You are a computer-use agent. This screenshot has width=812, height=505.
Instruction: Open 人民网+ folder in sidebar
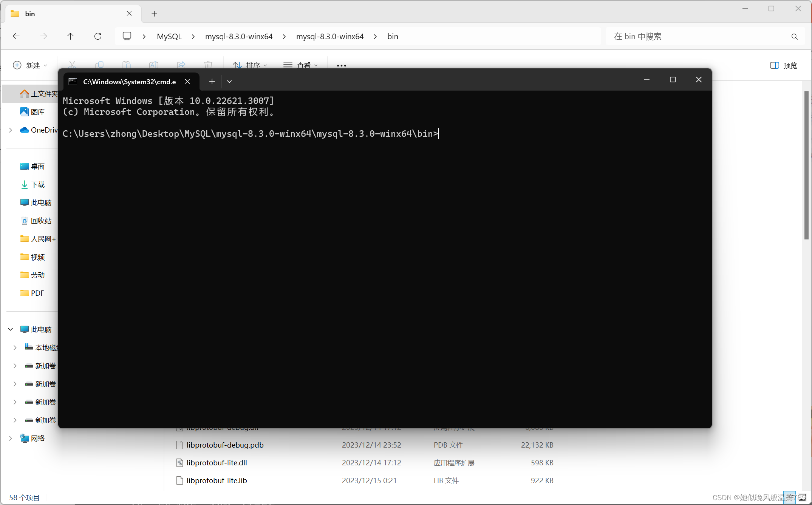click(x=38, y=239)
